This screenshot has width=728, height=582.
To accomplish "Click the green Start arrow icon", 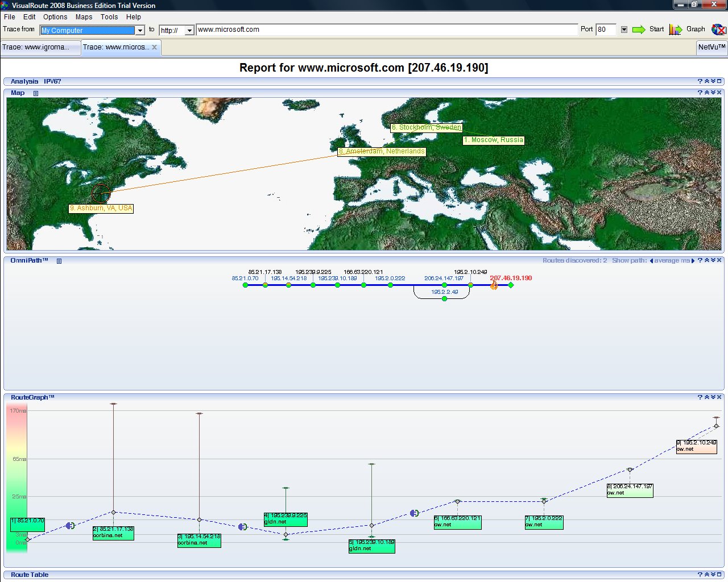I will [639, 30].
